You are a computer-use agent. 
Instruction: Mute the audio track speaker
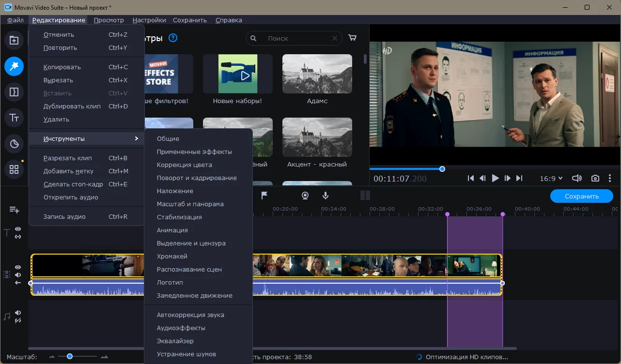[18, 313]
